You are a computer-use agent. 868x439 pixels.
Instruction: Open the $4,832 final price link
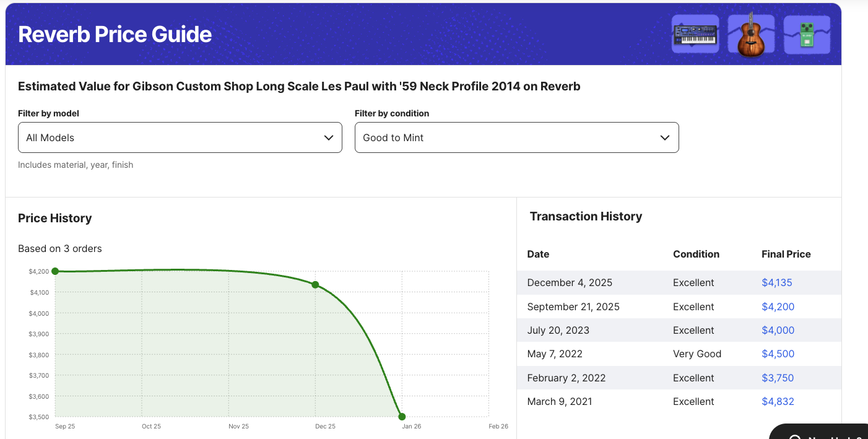pyautogui.click(x=778, y=402)
